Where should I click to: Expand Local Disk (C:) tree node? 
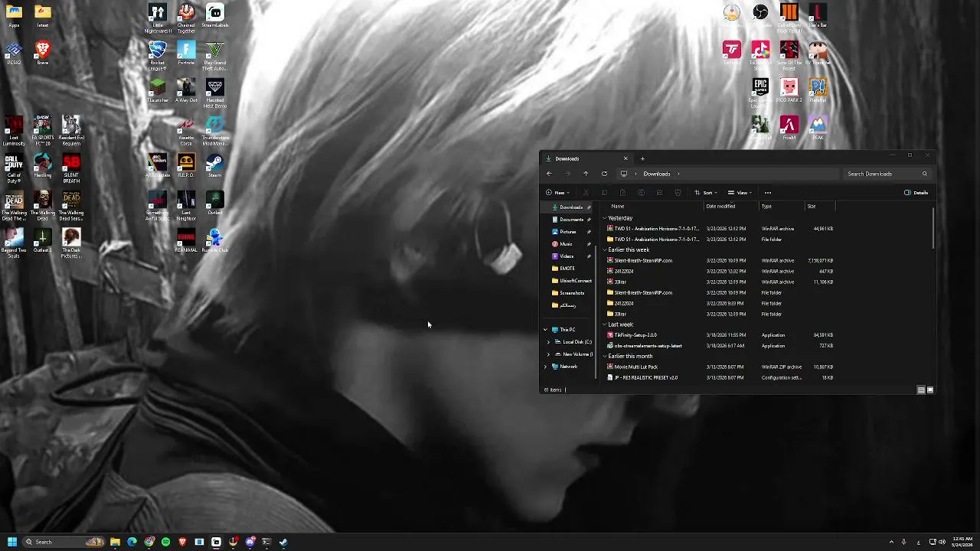click(x=549, y=342)
